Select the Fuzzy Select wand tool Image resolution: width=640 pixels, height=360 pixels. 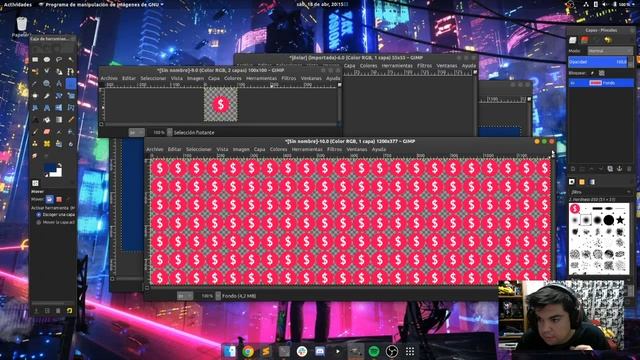click(x=71, y=60)
